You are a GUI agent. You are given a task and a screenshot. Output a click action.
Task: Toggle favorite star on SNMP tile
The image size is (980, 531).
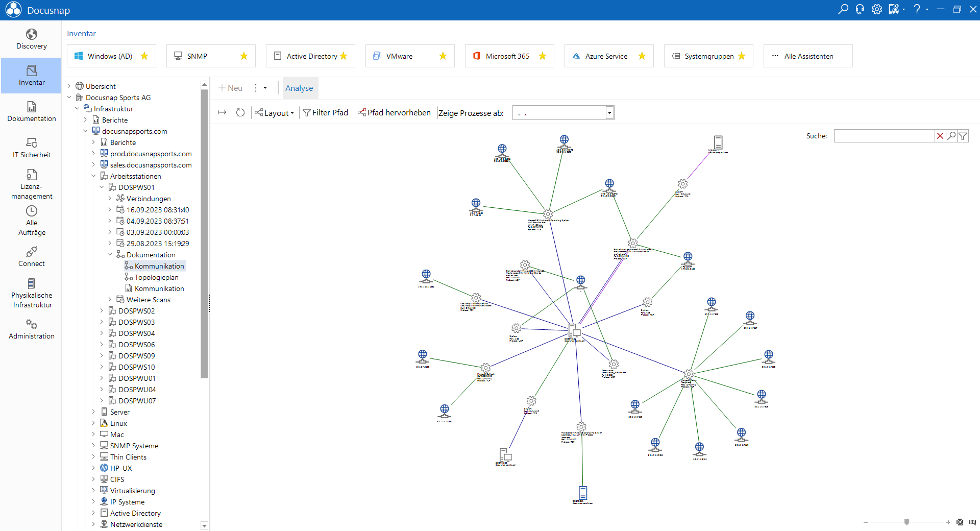244,56
